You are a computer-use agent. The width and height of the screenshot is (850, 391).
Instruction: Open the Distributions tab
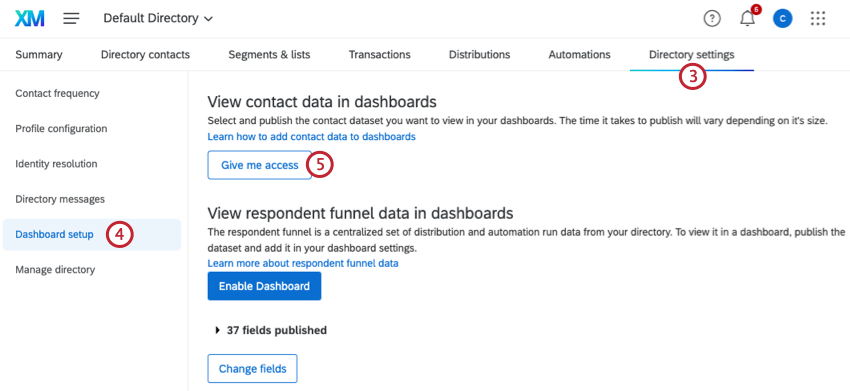(479, 55)
